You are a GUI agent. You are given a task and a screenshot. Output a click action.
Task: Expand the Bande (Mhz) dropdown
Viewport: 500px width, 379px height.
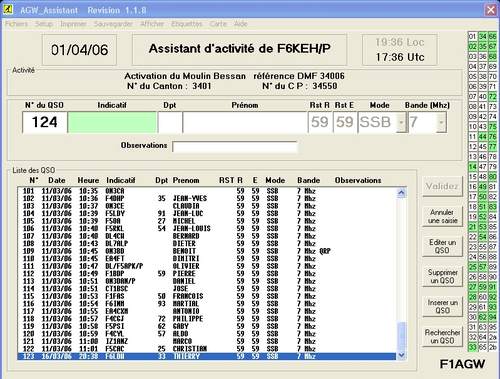(x=441, y=122)
